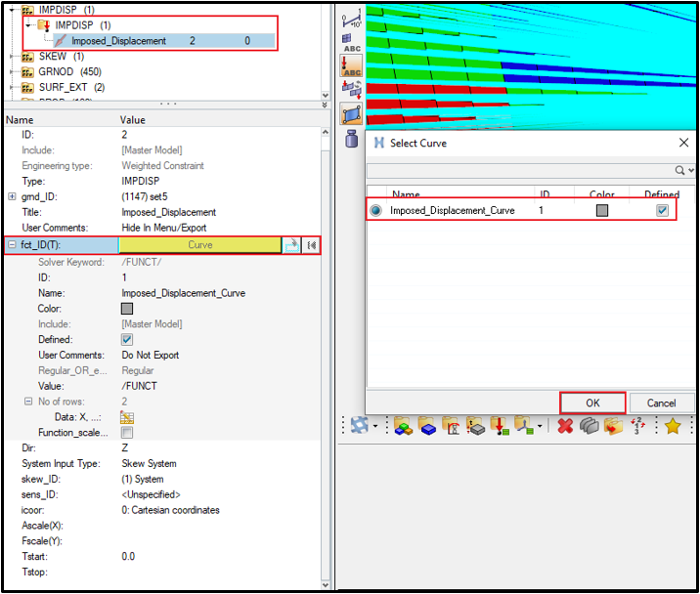The image size is (700, 594).
Task: Click the components folder icon with blue block
Action: tap(427, 425)
